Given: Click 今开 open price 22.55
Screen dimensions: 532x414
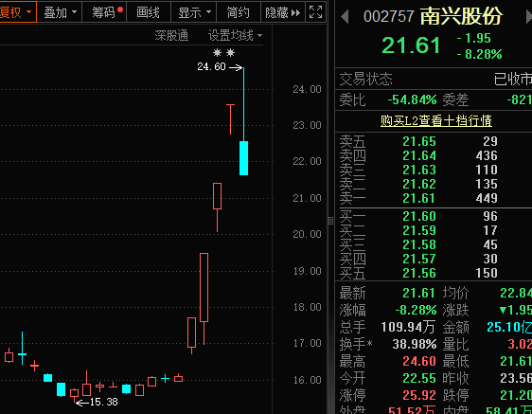Looking at the screenshot, I should coord(419,378).
